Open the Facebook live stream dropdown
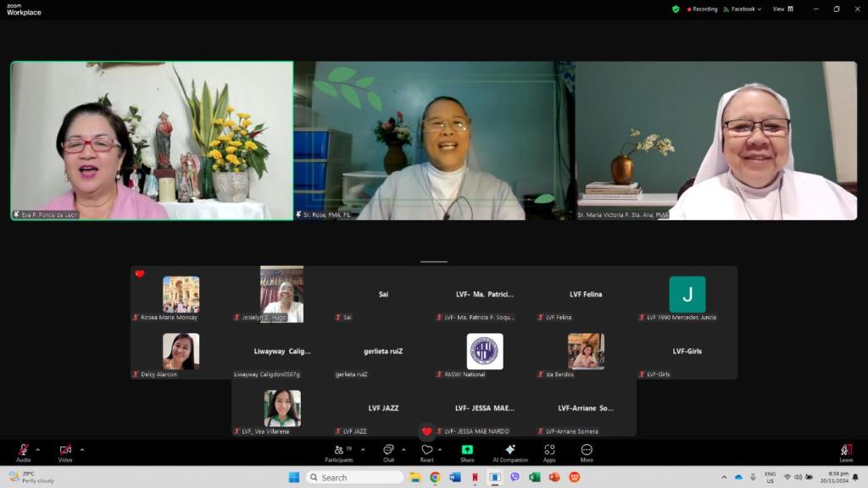 tap(743, 9)
